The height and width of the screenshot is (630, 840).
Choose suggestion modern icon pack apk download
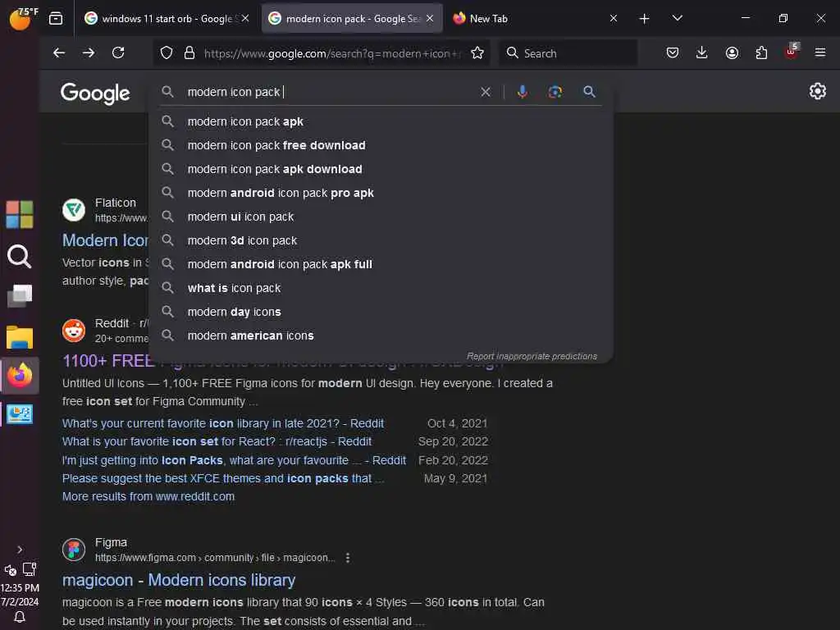[x=381, y=169]
